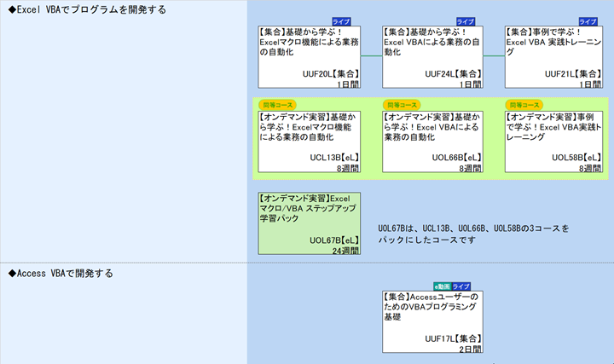This screenshot has width=614, height=364.
Task: Click the ライブ badge above course UUF21L
Action: point(588,21)
